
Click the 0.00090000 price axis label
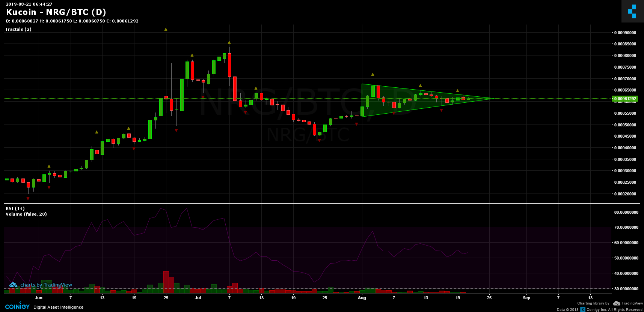(x=625, y=33)
